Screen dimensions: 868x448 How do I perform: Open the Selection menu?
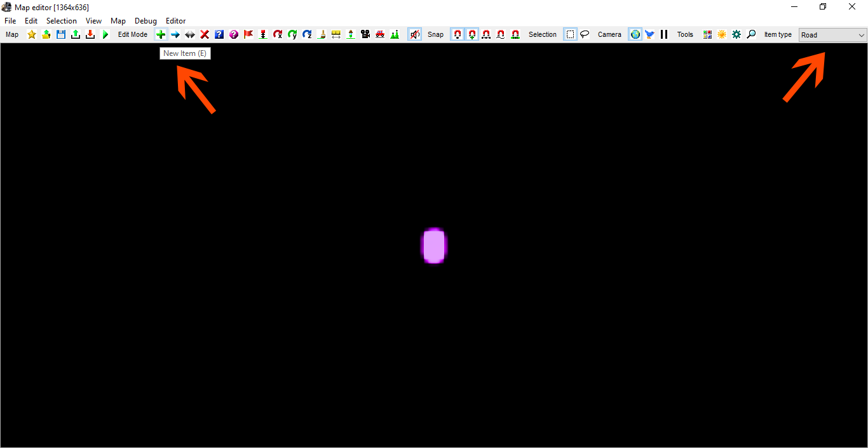coord(62,21)
